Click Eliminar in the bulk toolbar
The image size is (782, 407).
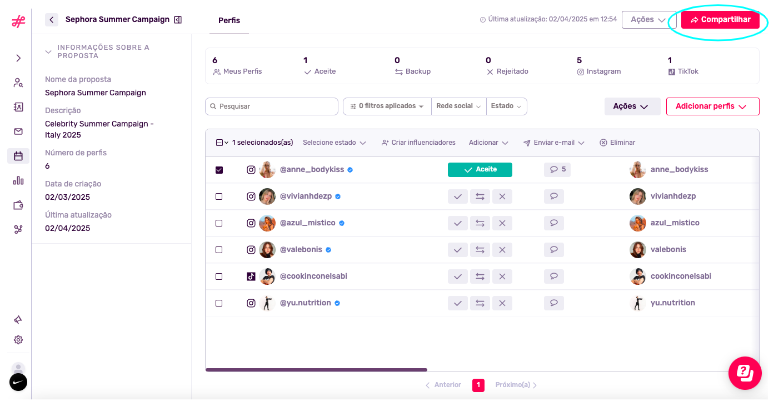(617, 143)
